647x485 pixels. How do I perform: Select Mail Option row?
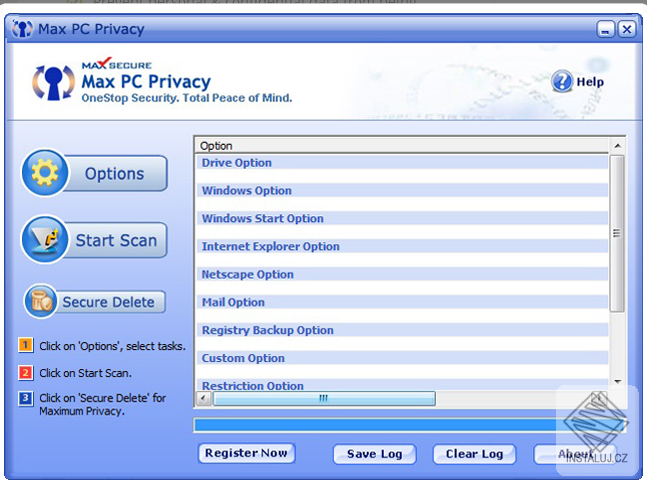(x=402, y=302)
